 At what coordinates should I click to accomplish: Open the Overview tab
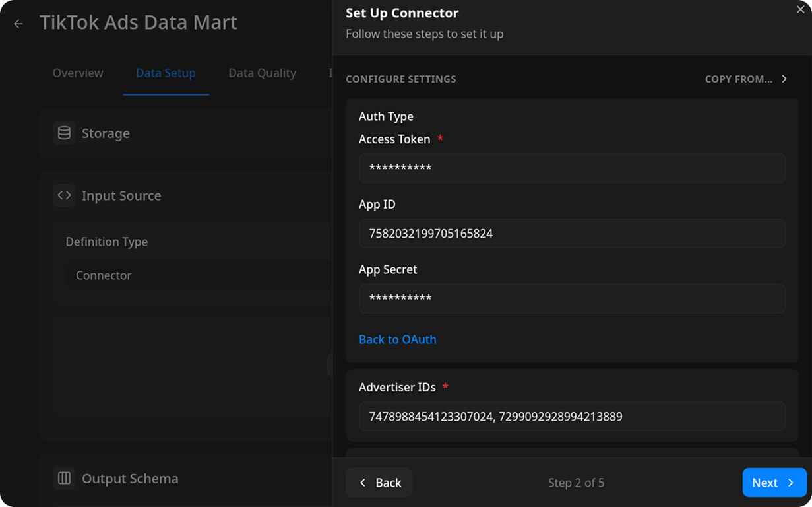78,73
